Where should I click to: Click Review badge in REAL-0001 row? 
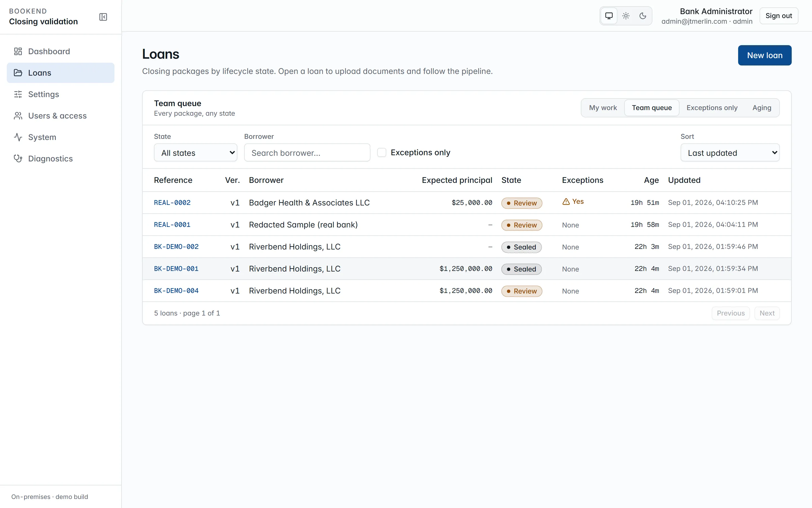coord(522,225)
